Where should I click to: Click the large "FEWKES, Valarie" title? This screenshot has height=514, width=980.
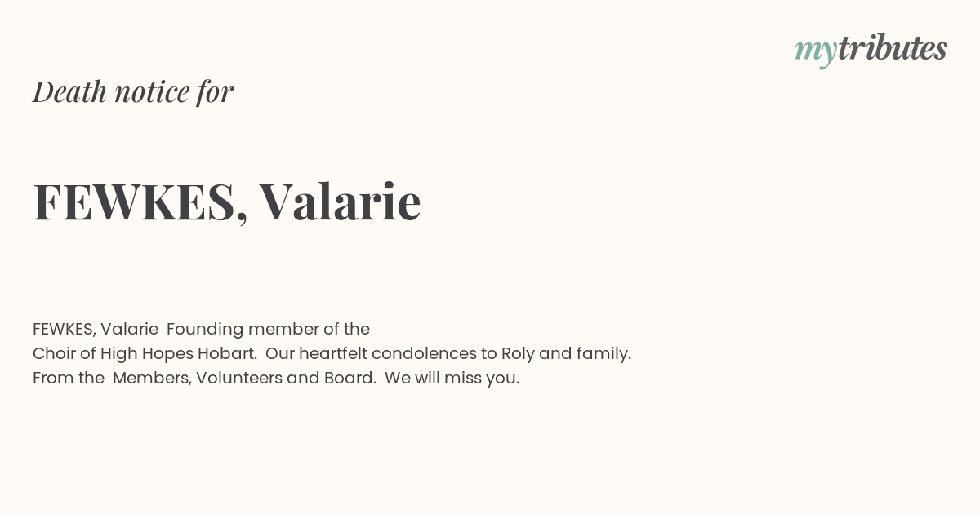pos(227,202)
